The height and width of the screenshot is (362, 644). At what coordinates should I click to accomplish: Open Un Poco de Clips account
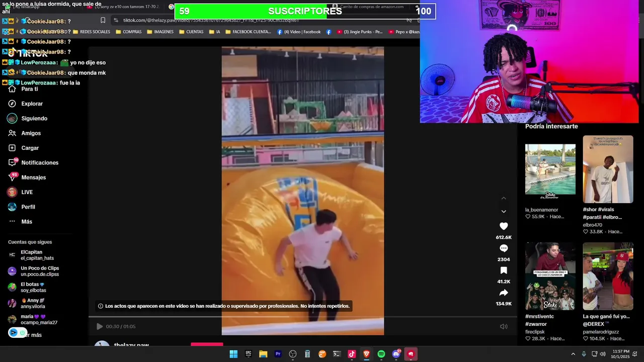tap(33, 271)
